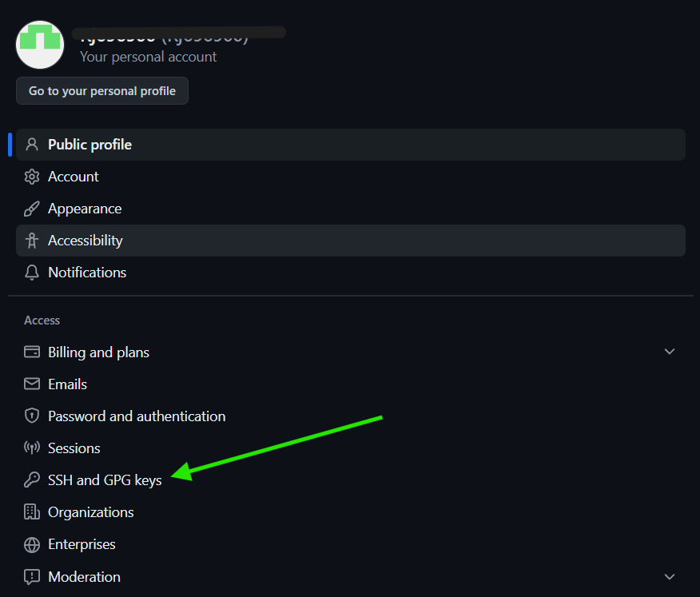Expand the Moderation section chevron
This screenshot has width=700, height=597.
670,576
